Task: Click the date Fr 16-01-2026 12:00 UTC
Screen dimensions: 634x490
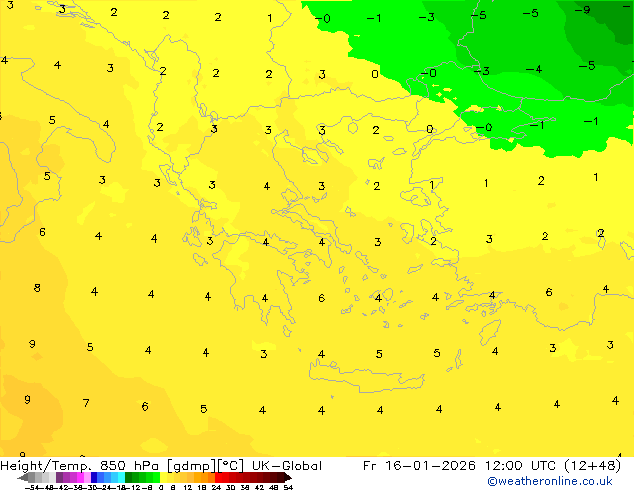Action: [461, 466]
